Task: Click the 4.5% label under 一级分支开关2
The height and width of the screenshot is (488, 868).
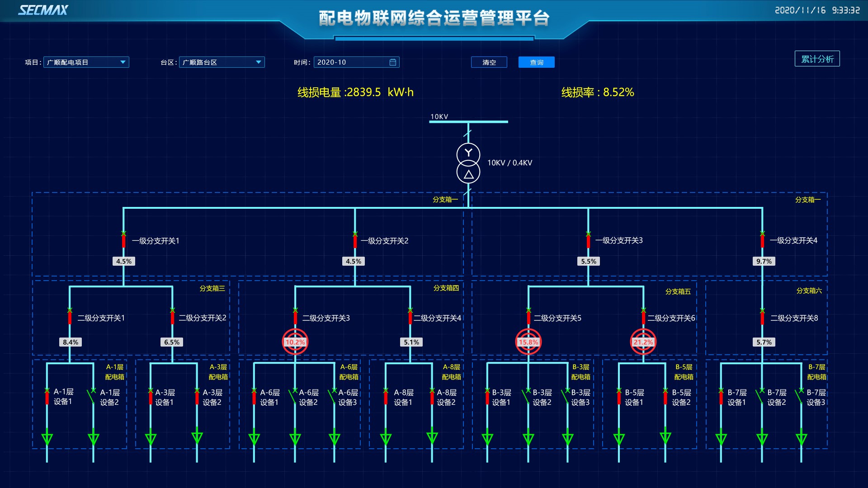Action: coord(354,261)
